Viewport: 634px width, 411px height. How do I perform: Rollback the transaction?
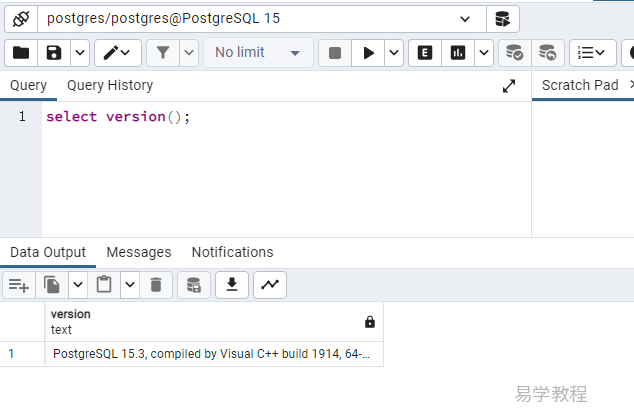click(548, 53)
